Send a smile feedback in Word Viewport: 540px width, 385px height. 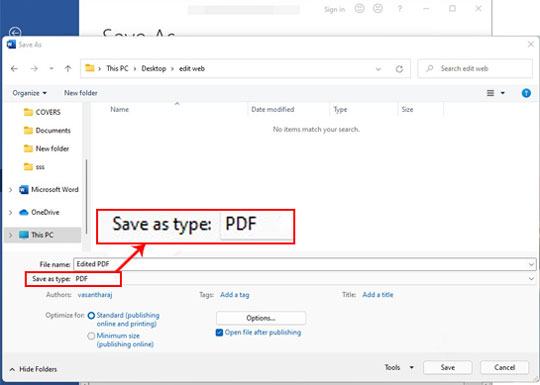point(359,9)
